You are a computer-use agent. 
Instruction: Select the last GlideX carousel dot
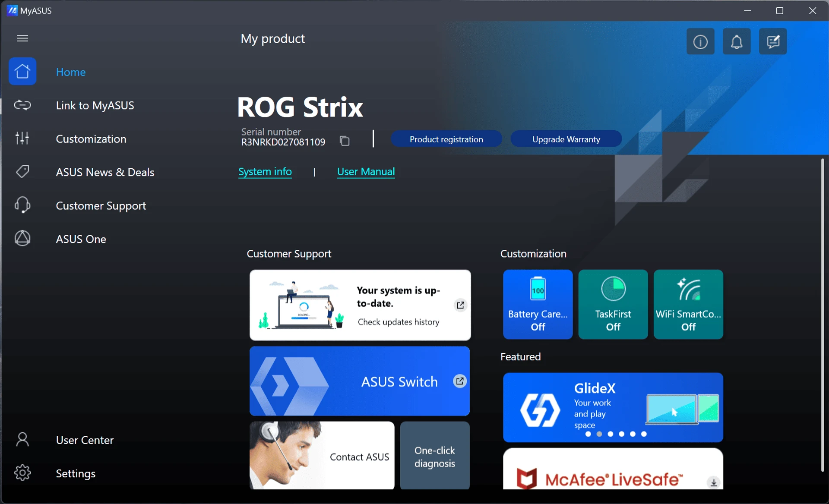(x=644, y=434)
